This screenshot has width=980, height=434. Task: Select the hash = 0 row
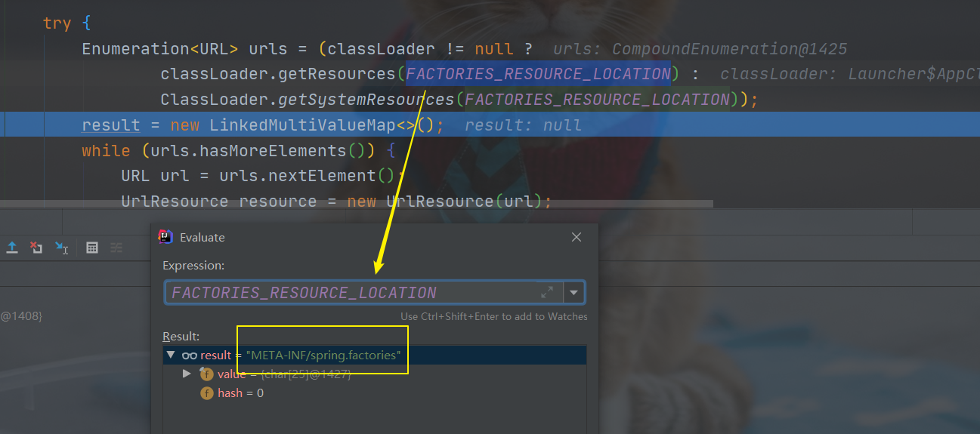pyautogui.click(x=375, y=392)
